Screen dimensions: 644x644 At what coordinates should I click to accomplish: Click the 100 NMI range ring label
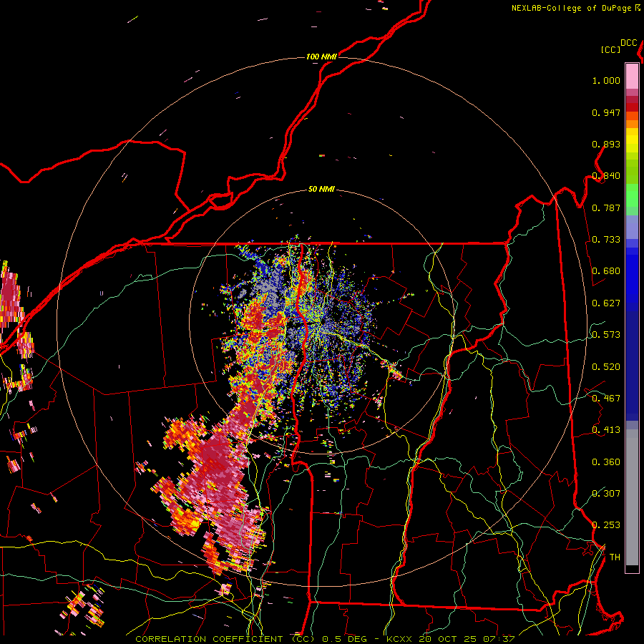point(321,57)
